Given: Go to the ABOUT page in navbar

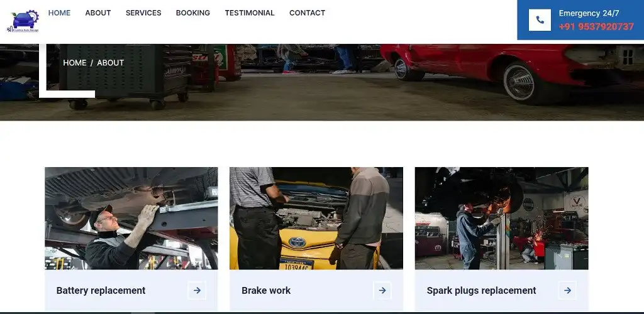Looking at the screenshot, I should [98, 13].
